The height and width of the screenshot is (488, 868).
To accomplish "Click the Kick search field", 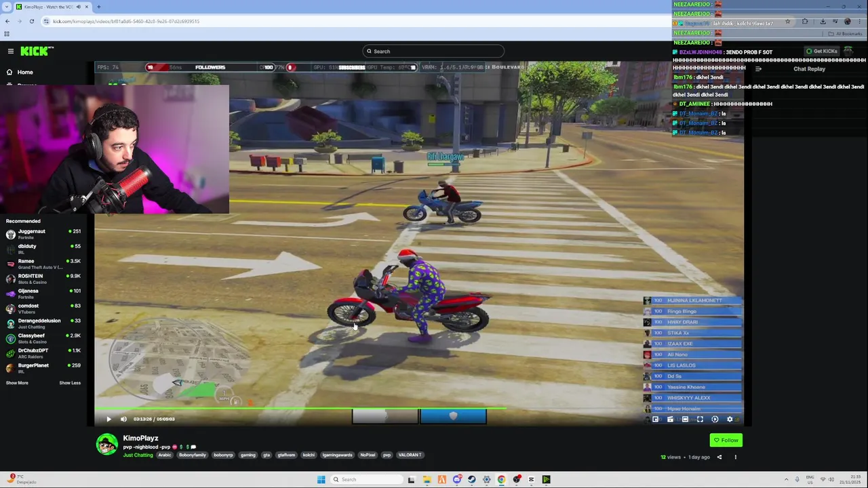I will point(433,52).
